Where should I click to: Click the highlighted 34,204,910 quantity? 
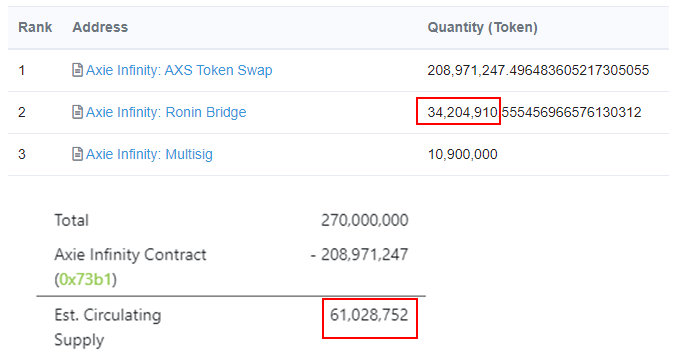[x=462, y=112]
